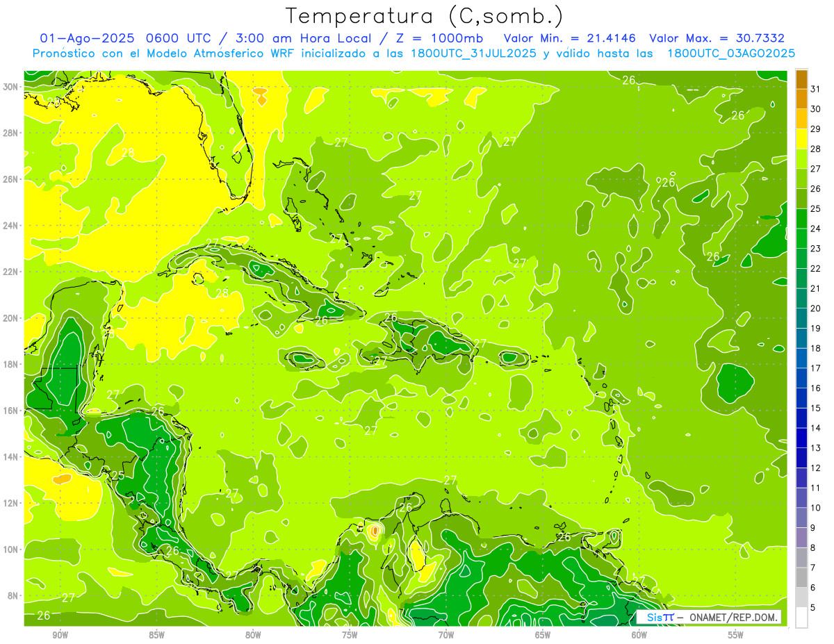Click the 22N latitude axis label

(x=11, y=272)
